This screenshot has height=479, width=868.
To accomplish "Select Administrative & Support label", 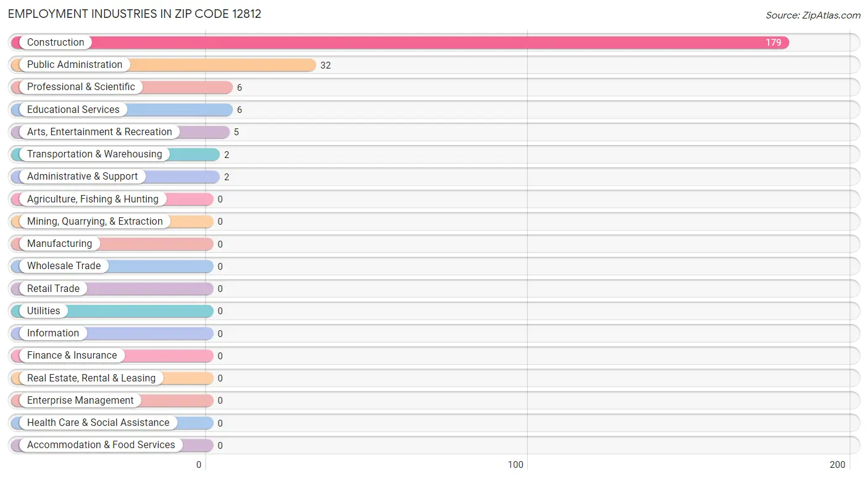I will click(x=82, y=177).
